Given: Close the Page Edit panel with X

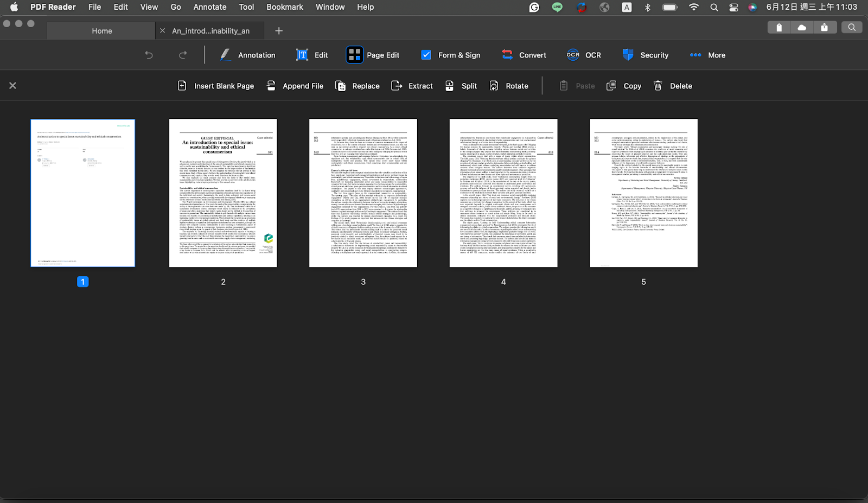Looking at the screenshot, I should point(12,86).
